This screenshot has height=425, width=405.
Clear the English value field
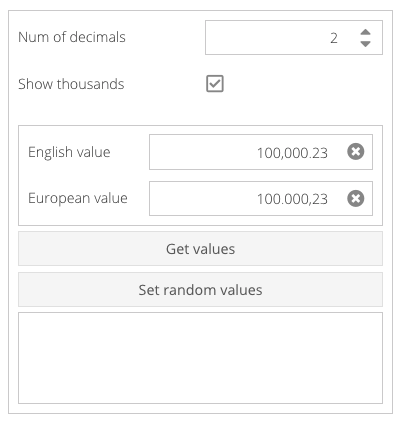tap(356, 152)
